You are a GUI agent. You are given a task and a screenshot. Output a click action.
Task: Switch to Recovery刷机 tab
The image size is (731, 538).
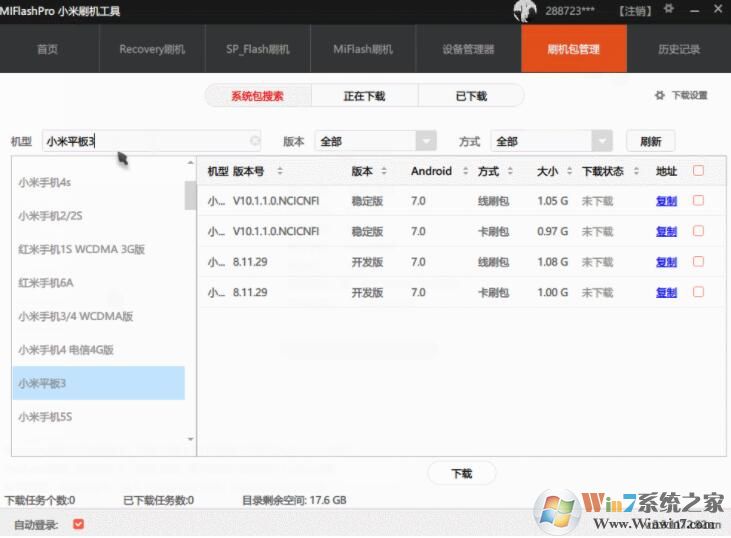152,49
